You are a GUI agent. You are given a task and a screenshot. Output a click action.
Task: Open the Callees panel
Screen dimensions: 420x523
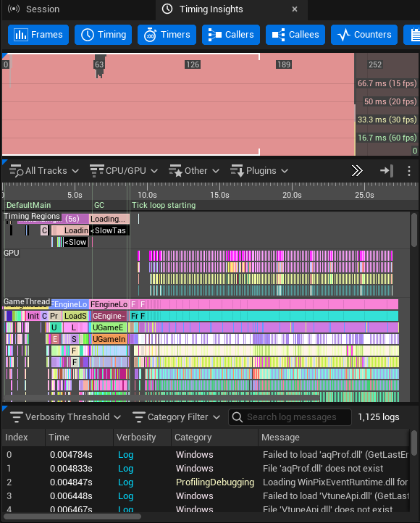[295, 35]
